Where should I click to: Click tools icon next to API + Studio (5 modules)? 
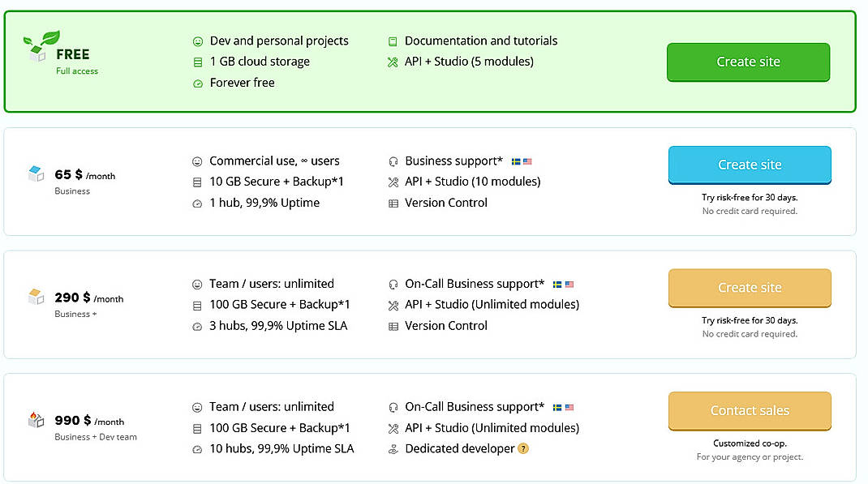click(x=393, y=62)
